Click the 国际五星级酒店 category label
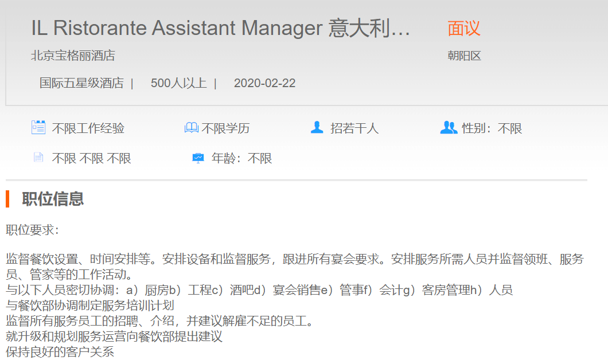 (x=81, y=83)
